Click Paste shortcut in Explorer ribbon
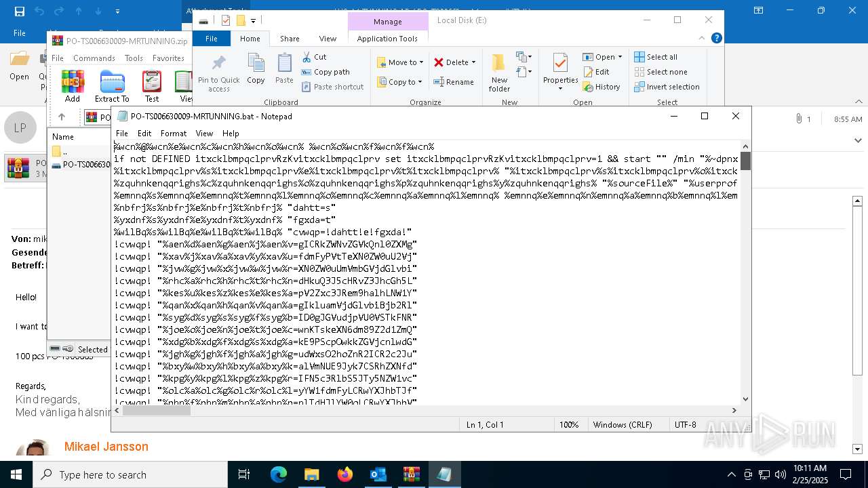This screenshot has width=868, height=488. coord(332,87)
